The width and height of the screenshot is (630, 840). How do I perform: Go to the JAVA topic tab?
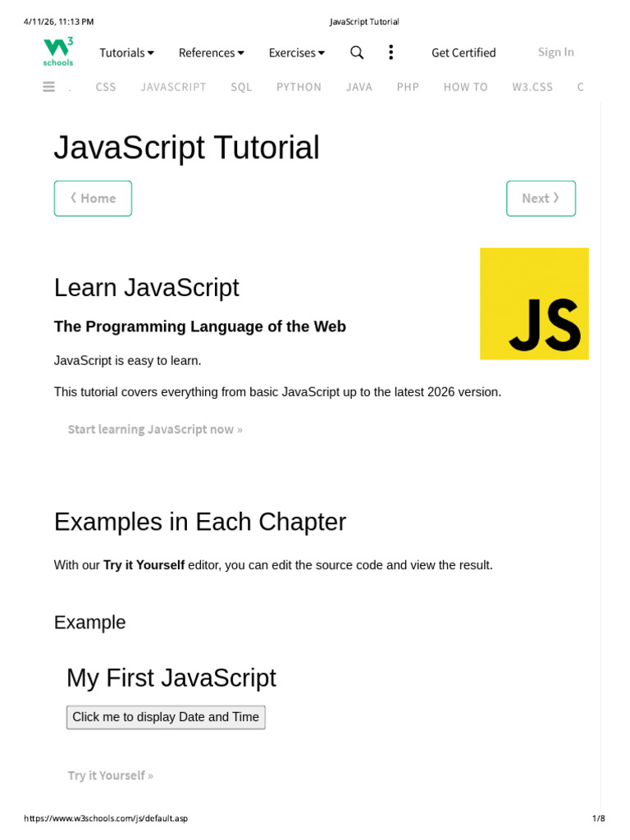(359, 87)
